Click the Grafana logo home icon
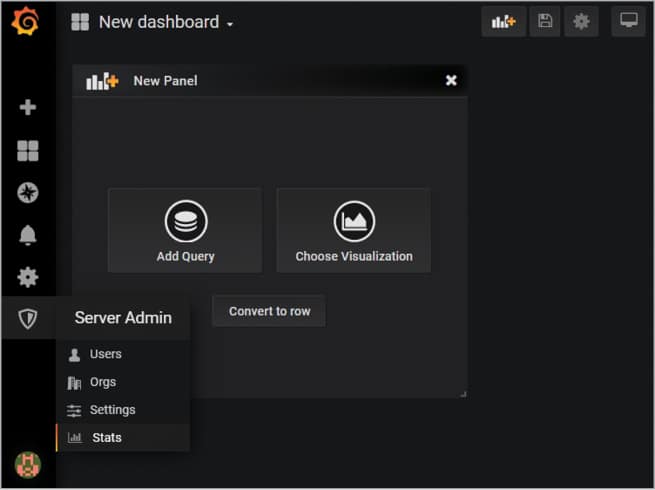 [x=27, y=22]
